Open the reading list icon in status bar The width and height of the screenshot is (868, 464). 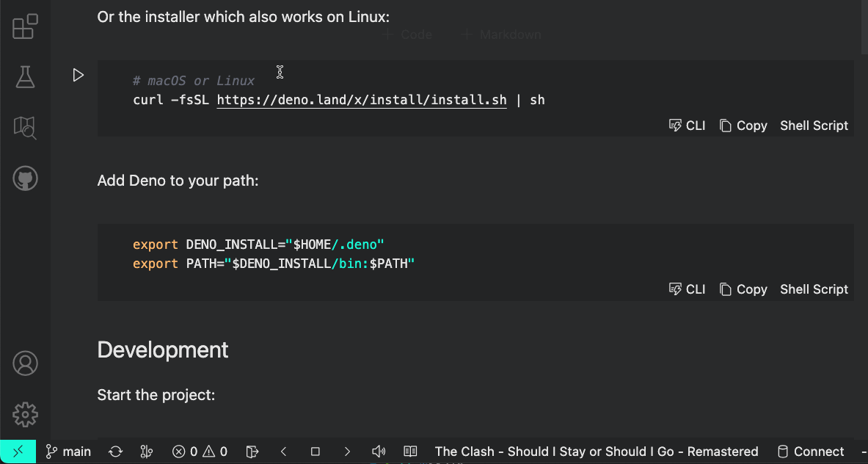(409, 452)
